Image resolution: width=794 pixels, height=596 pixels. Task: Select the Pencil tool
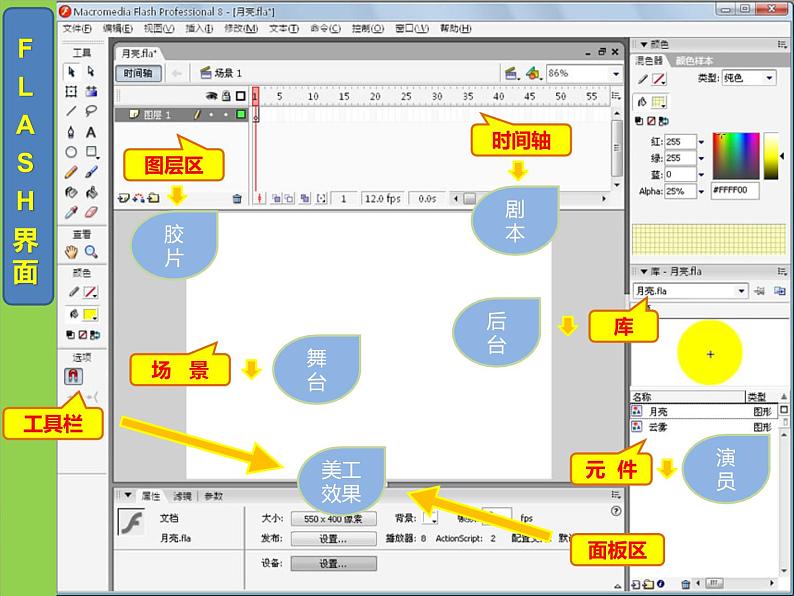[x=71, y=172]
